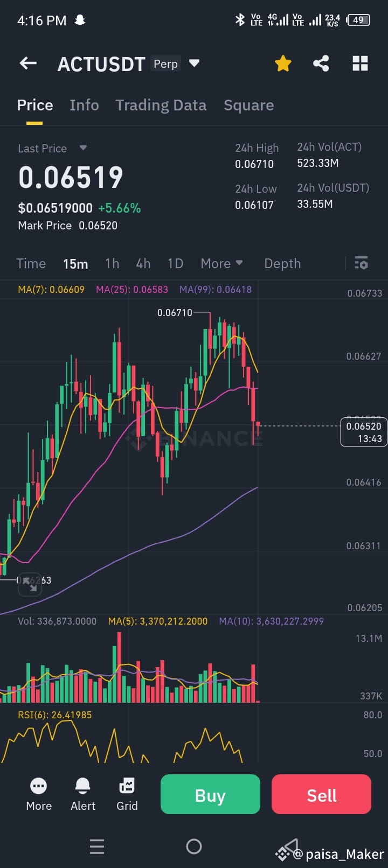Select the 4h timeframe
Screen dimensions: 388x868
(143, 263)
